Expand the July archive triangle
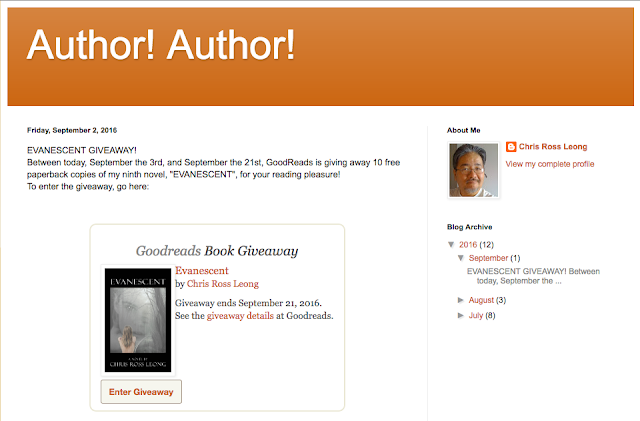The image size is (640, 421). (461, 315)
